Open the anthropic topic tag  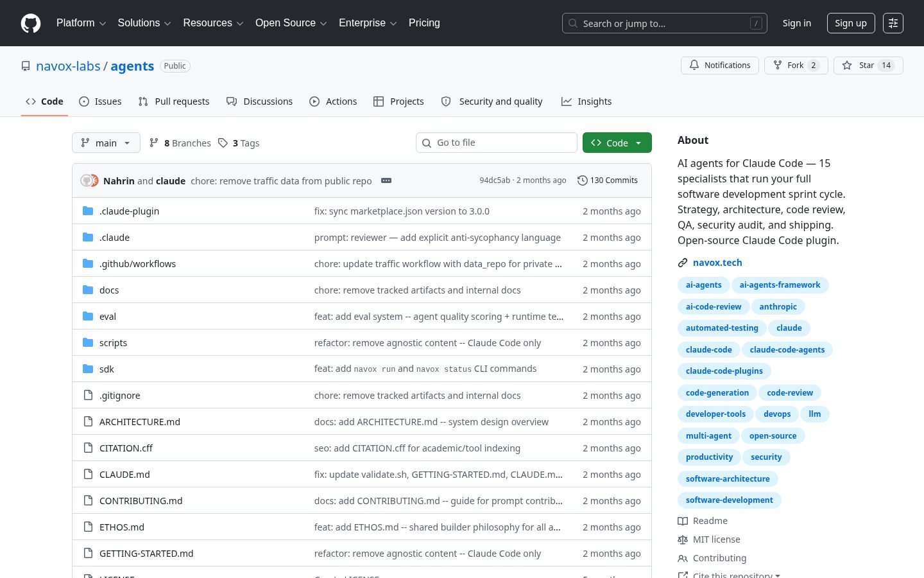(778, 307)
